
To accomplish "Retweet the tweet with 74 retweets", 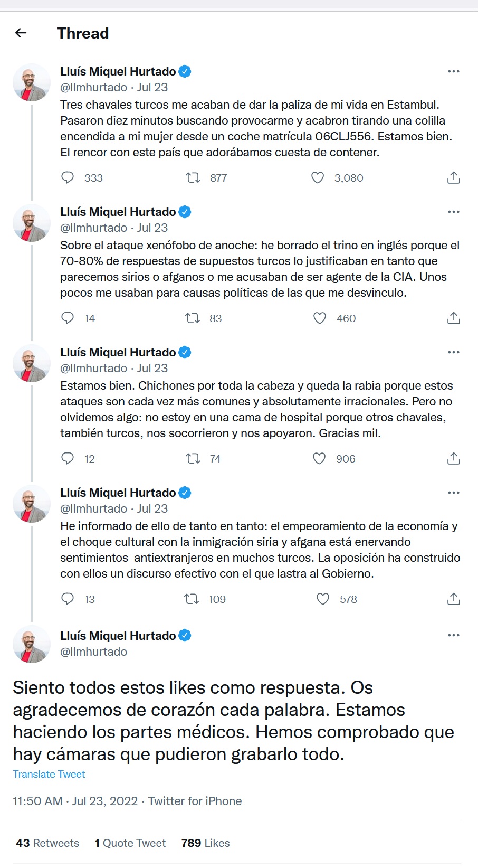I will tap(193, 459).
